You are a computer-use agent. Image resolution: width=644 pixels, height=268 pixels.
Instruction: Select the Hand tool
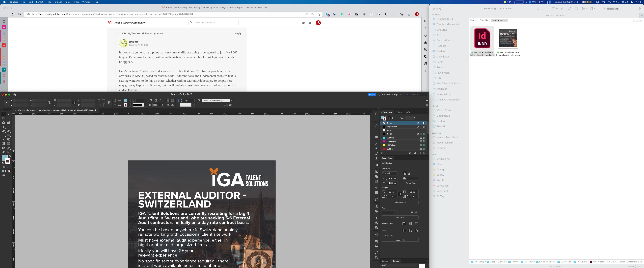pos(4,152)
